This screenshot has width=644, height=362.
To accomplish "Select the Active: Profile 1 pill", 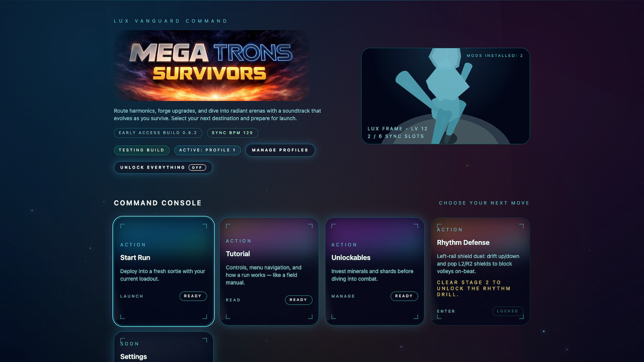I will click(x=207, y=150).
